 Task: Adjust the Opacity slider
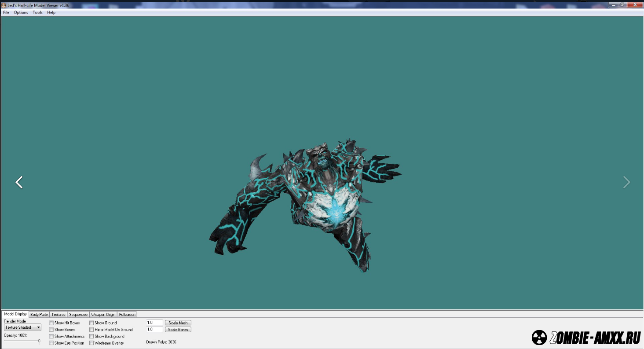tap(22, 341)
